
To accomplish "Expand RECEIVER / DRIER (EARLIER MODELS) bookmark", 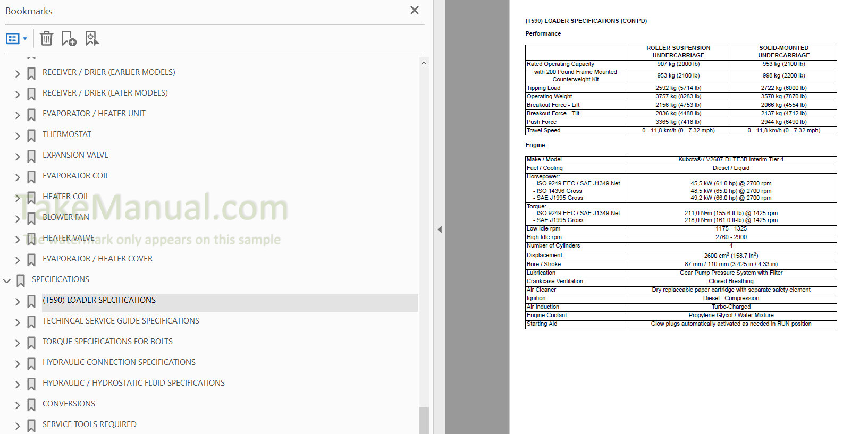I will pyautogui.click(x=18, y=74).
